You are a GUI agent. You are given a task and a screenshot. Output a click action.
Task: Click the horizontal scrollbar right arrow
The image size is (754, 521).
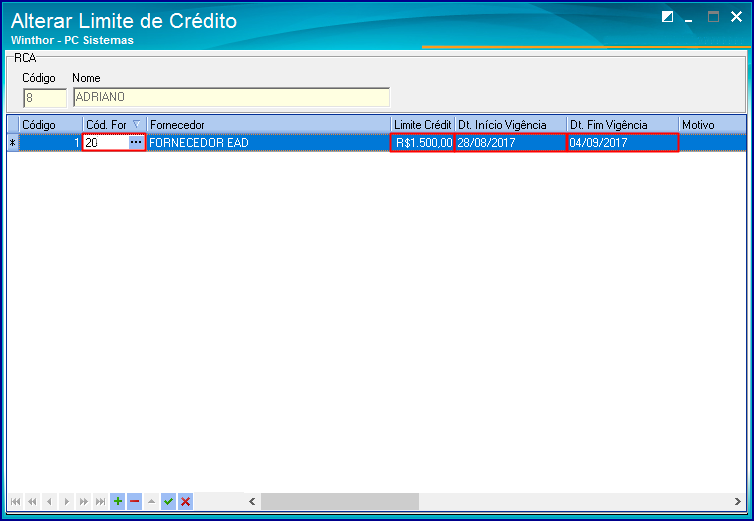tap(738, 502)
